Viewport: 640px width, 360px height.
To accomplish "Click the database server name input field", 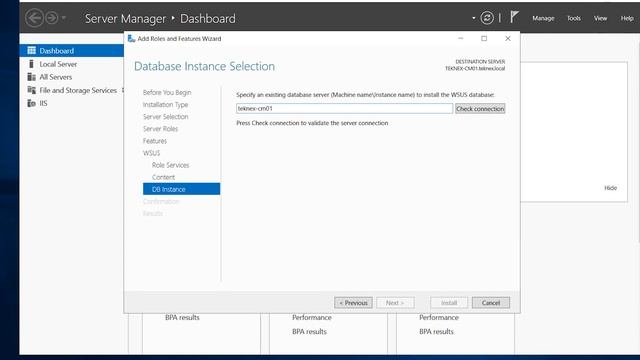I will pyautogui.click(x=344, y=109).
